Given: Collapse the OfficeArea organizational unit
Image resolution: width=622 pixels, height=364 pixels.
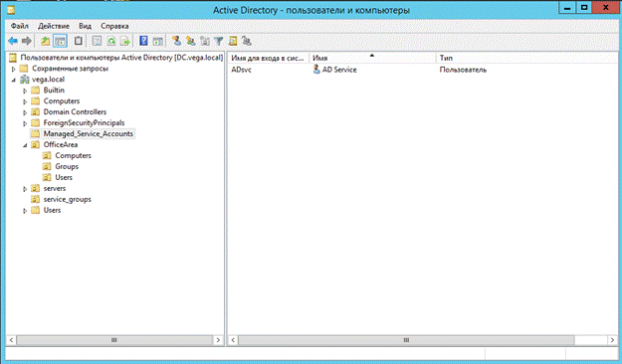Looking at the screenshot, I should coord(25,145).
